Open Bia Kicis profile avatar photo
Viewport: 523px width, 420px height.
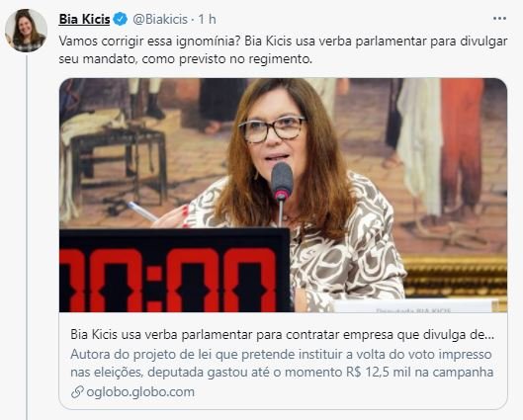[x=26, y=31]
